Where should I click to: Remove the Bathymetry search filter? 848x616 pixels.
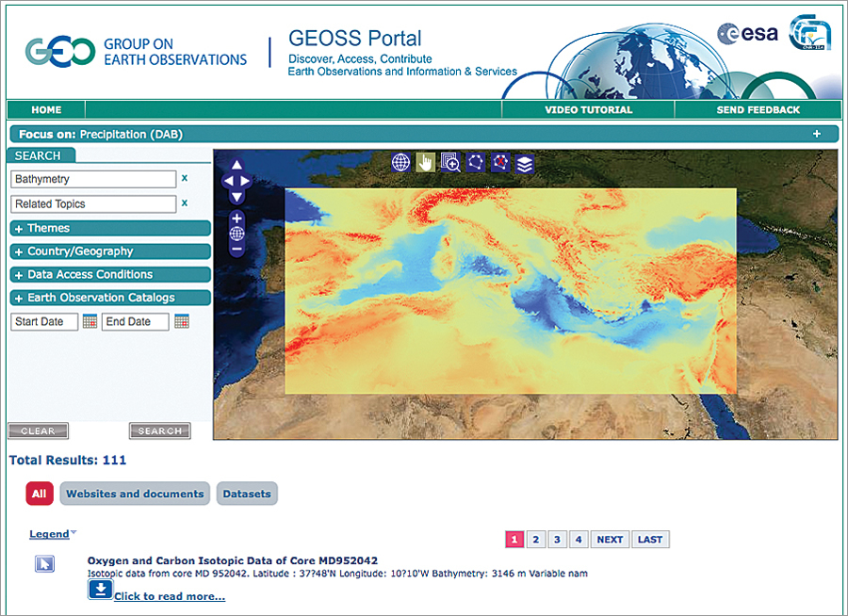pyautogui.click(x=184, y=179)
